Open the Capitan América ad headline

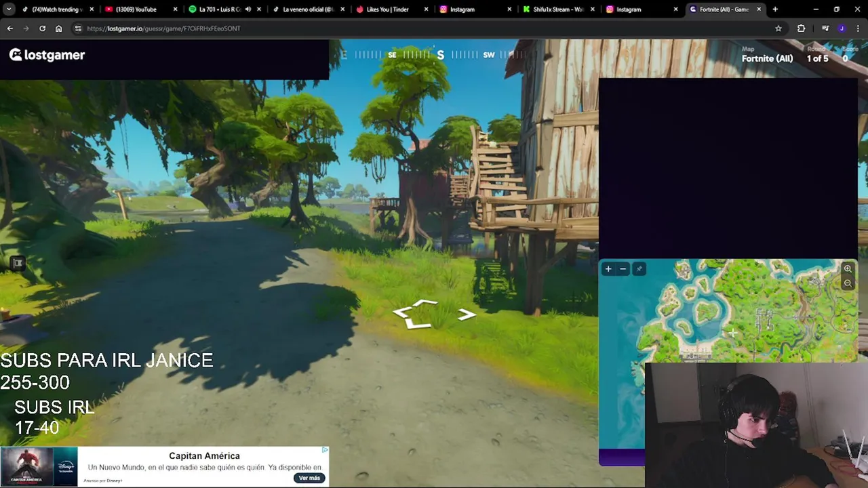click(204, 455)
